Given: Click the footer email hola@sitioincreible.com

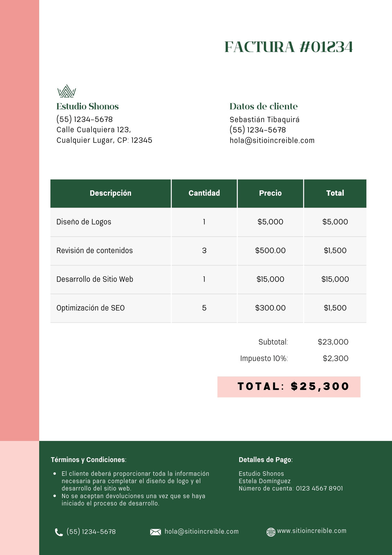Looking at the screenshot, I should coord(201,531).
